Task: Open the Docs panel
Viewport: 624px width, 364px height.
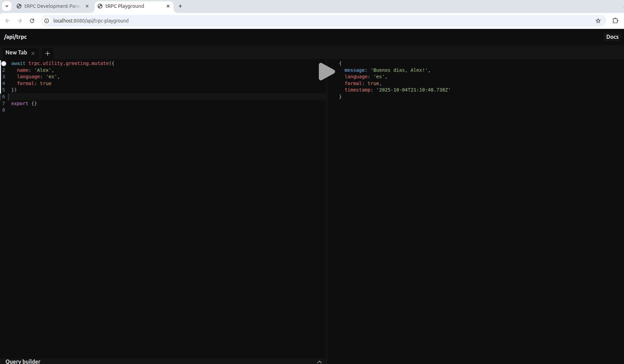Action: click(612, 37)
